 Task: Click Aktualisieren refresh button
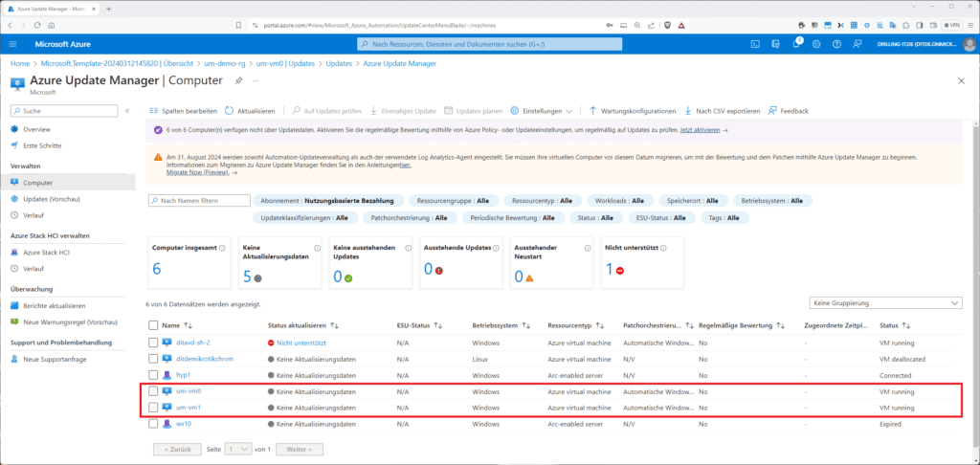point(250,111)
